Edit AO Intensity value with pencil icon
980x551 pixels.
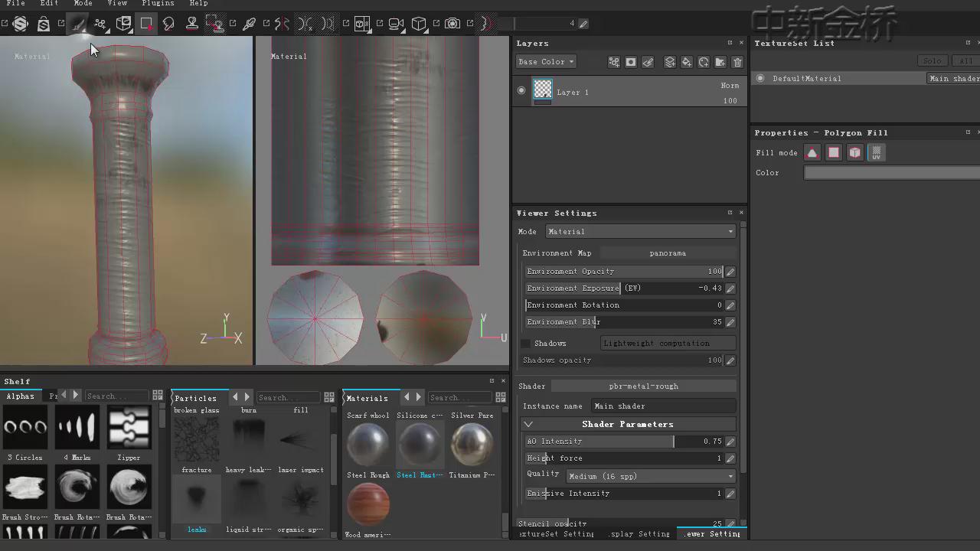(730, 442)
